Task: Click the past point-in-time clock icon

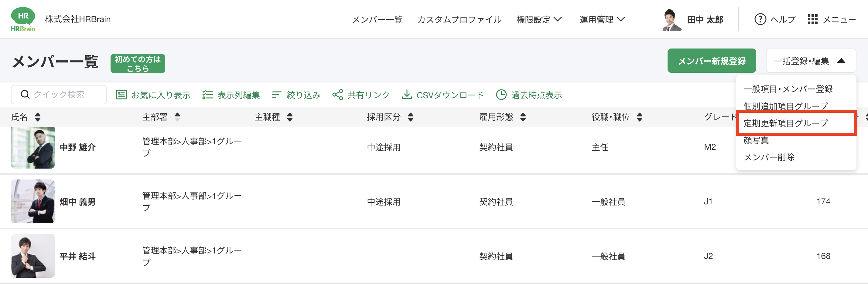Action: [501, 95]
